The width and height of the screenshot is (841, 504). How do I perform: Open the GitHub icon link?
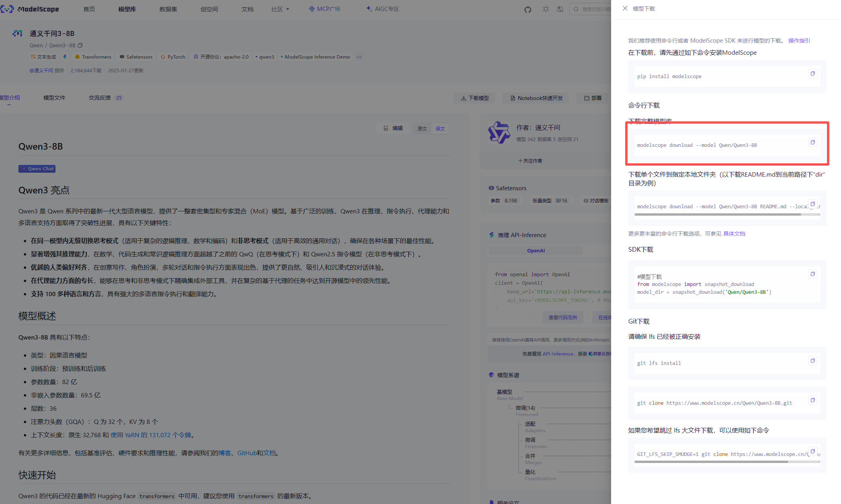(528, 9)
